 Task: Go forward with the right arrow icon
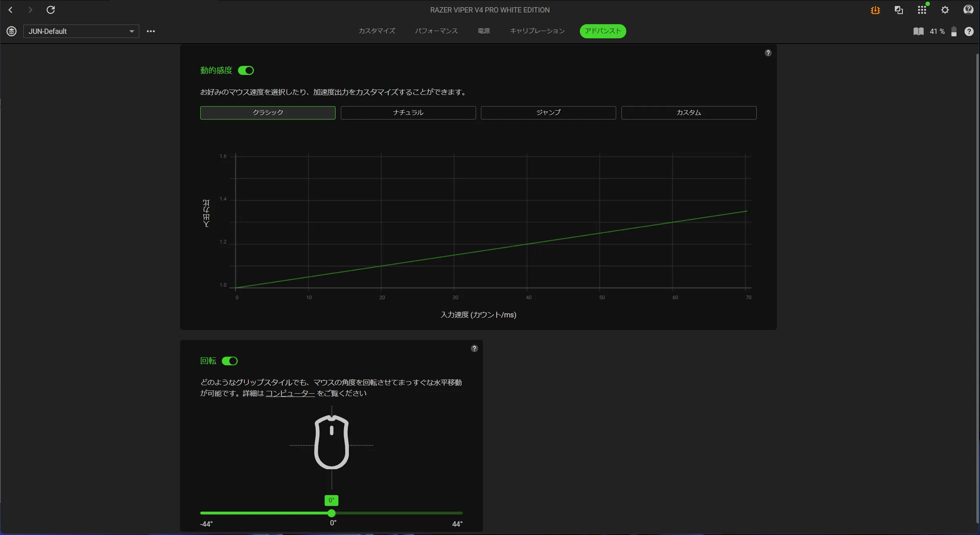(30, 10)
